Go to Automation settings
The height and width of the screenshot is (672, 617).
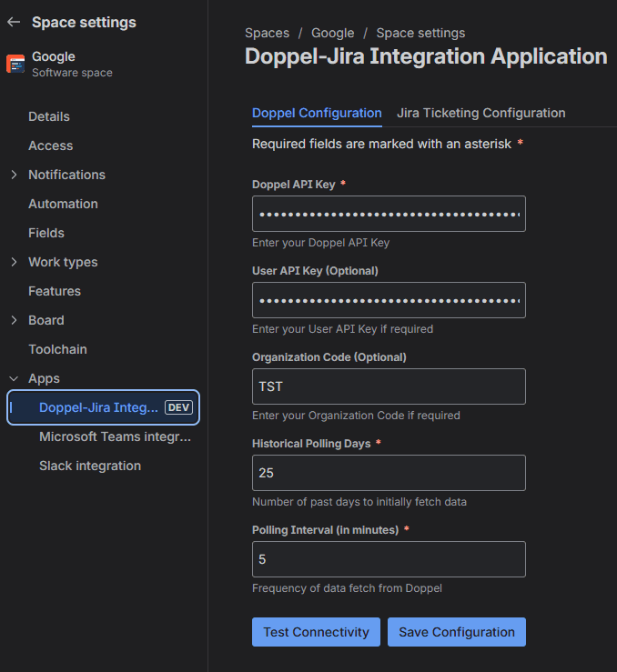(63, 204)
